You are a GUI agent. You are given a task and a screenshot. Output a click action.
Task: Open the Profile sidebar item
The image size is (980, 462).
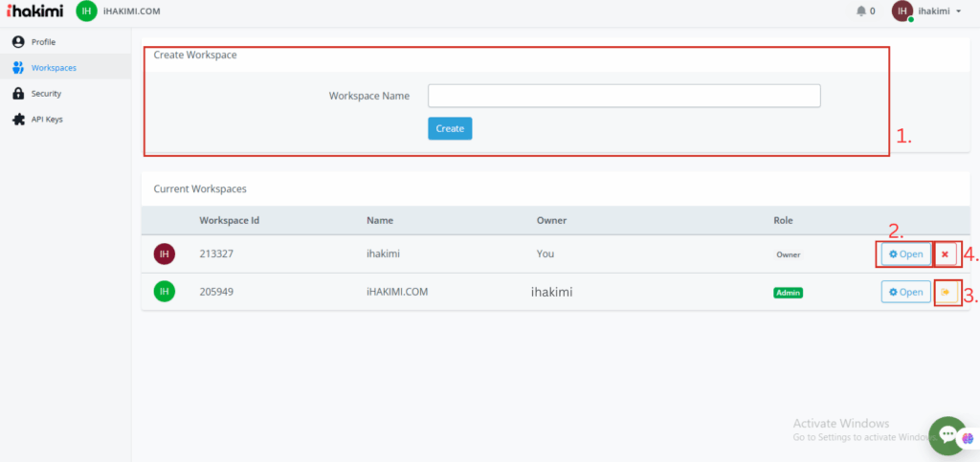tap(43, 42)
